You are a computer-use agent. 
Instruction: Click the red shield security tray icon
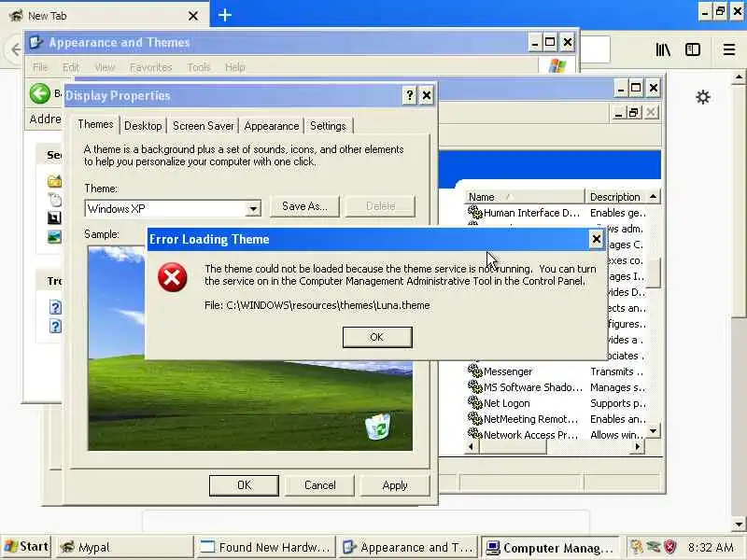pos(669,547)
